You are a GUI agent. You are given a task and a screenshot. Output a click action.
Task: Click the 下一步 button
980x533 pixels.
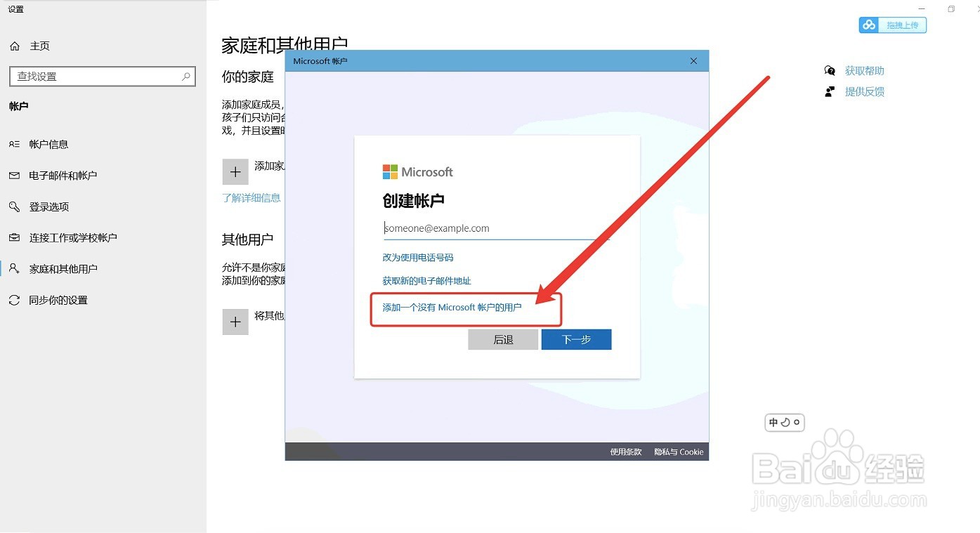(577, 339)
